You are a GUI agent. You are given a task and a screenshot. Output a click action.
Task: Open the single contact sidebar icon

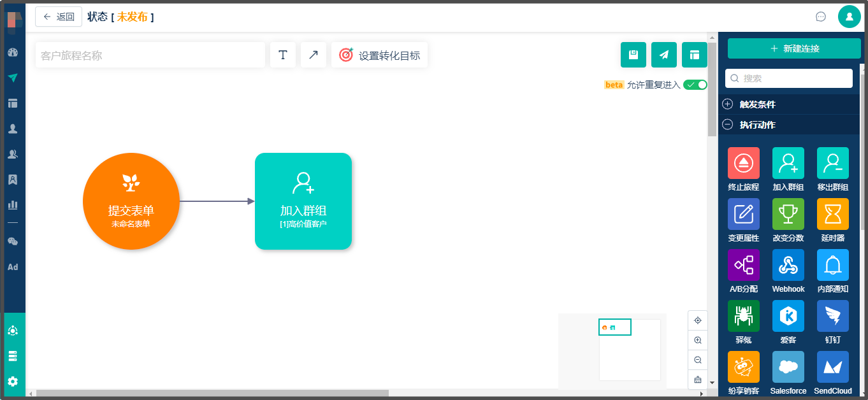coord(13,129)
